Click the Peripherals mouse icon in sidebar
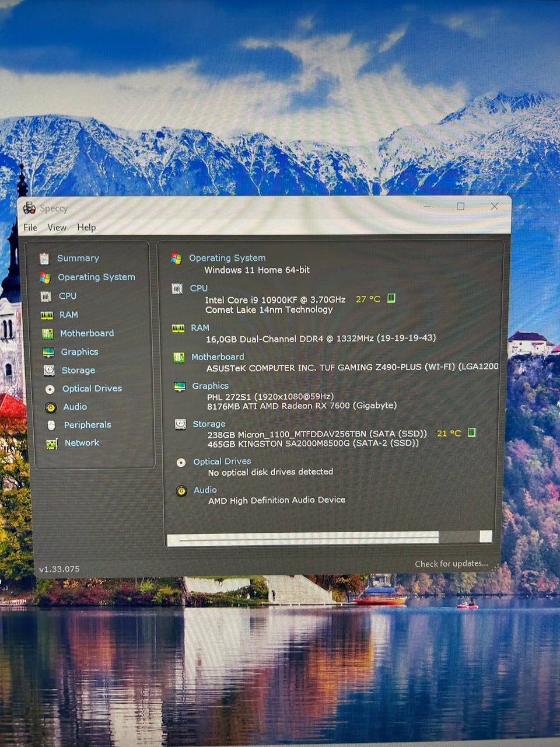The image size is (560, 747). click(51, 425)
